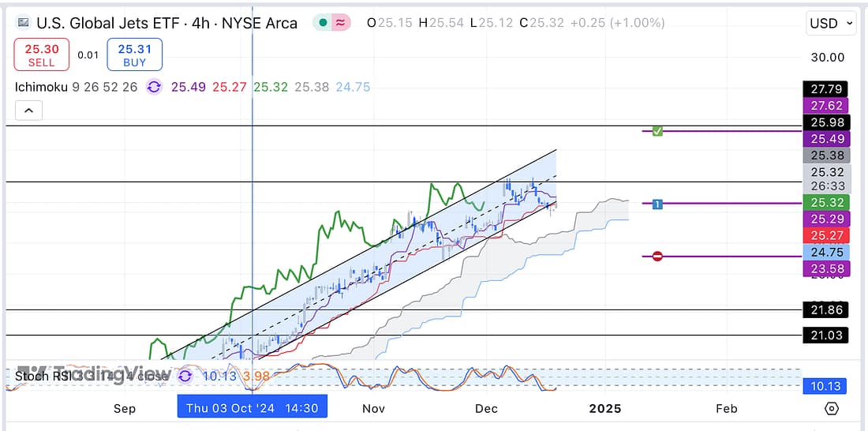Screen dimensions: 868x431
Task: Open chart settings hexagon icon at bottom right
Action: 831,408
